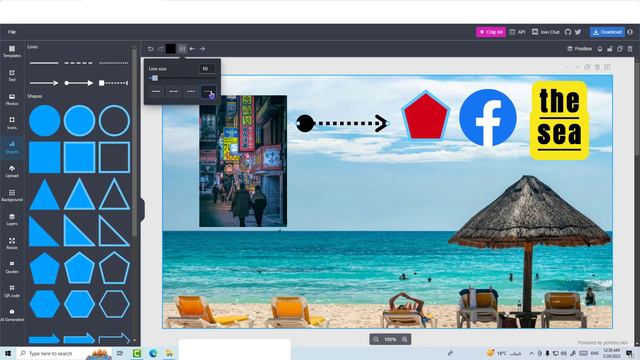Add a dashed line from Lines
640x360 pixels.
[x=79, y=63]
